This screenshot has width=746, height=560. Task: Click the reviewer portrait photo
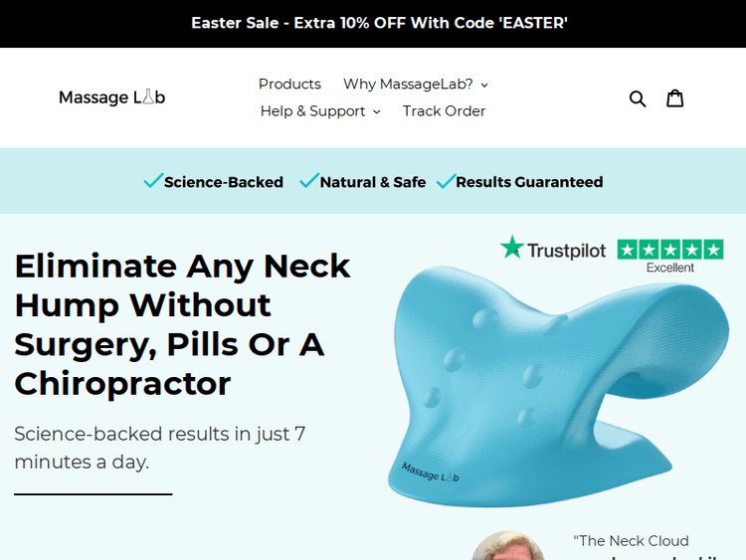pyautogui.click(x=508, y=546)
